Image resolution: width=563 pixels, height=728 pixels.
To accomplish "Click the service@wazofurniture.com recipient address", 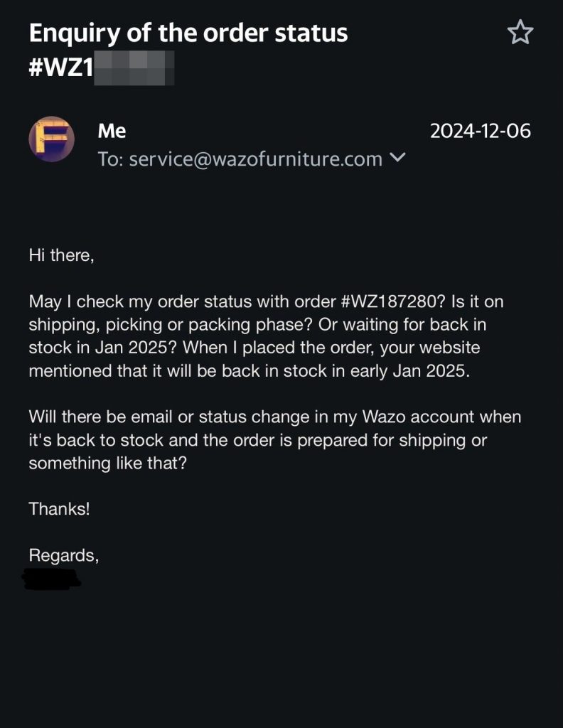I will click(256, 159).
